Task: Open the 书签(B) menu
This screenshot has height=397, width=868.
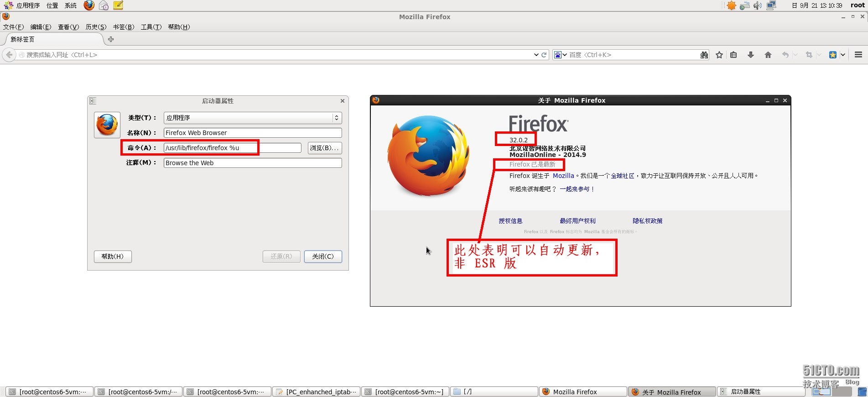Action: click(124, 27)
